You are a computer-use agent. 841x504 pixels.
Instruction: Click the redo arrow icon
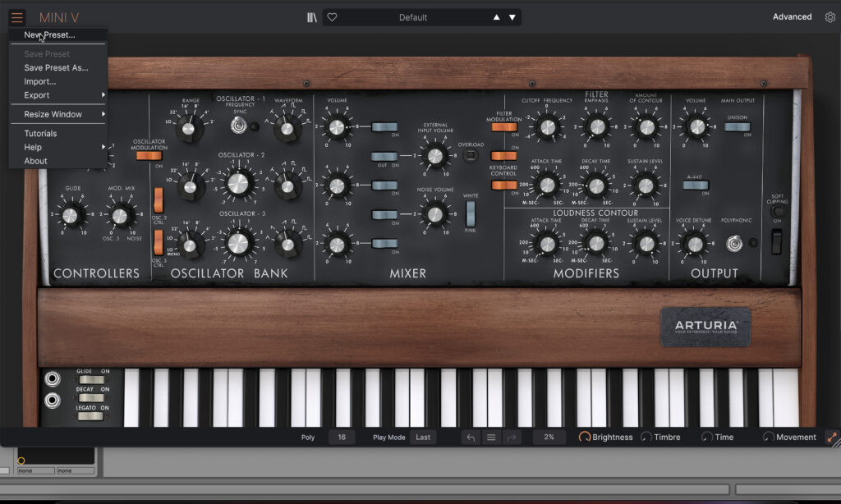tap(511, 438)
